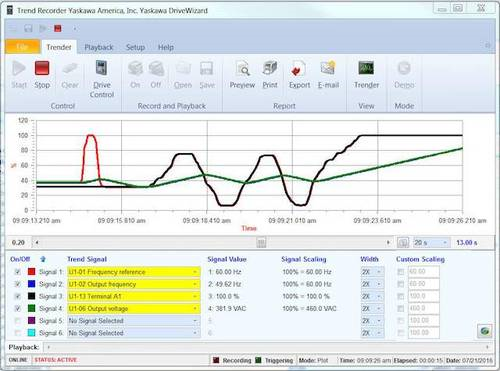The image size is (500, 371).
Task: Click Signal 1 red color swatch
Action: 32,272
